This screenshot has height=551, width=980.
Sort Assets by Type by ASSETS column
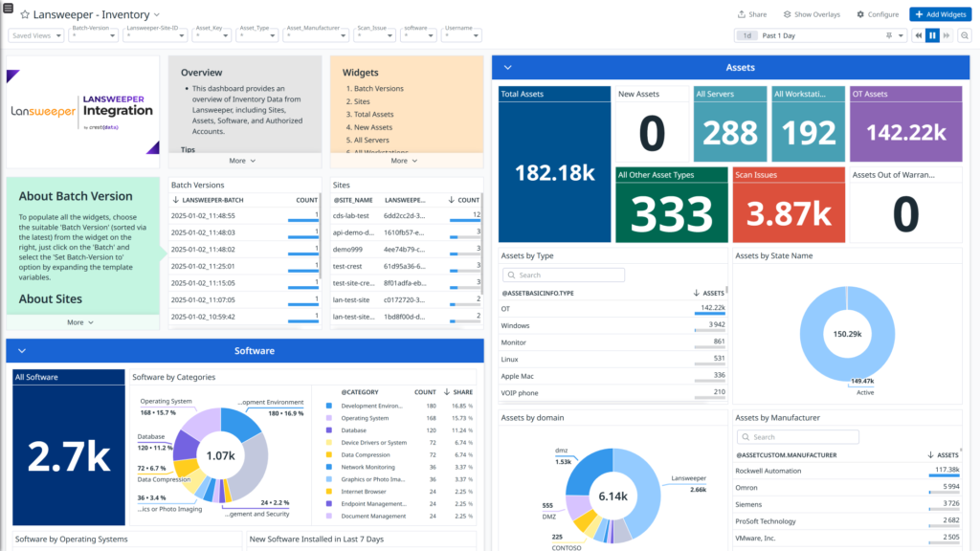pyautogui.click(x=709, y=293)
